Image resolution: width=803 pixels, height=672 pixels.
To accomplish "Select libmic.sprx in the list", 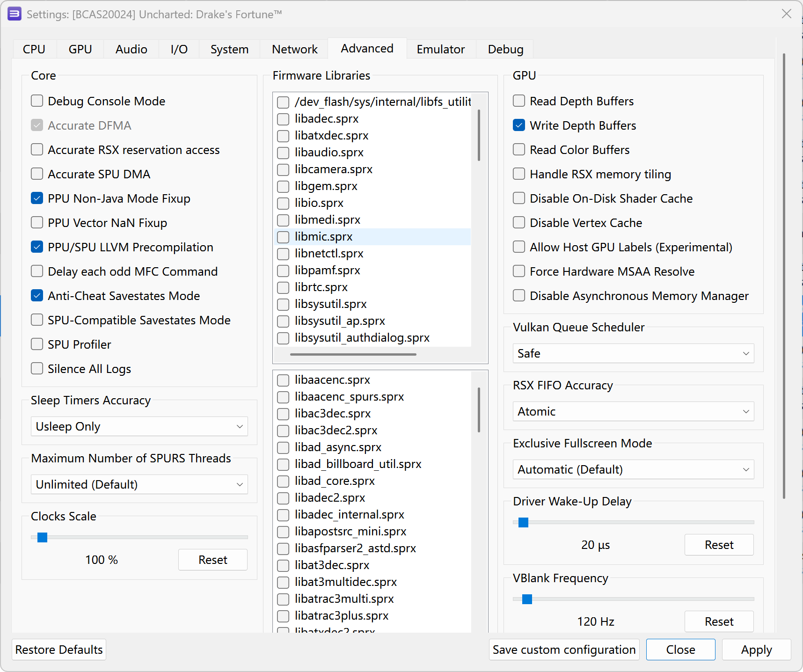I will click(372, 237).
